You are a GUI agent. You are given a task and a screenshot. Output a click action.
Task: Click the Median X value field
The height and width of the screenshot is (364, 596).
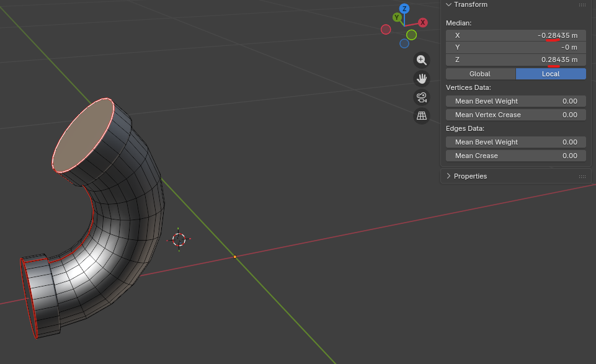click(516, 35)
